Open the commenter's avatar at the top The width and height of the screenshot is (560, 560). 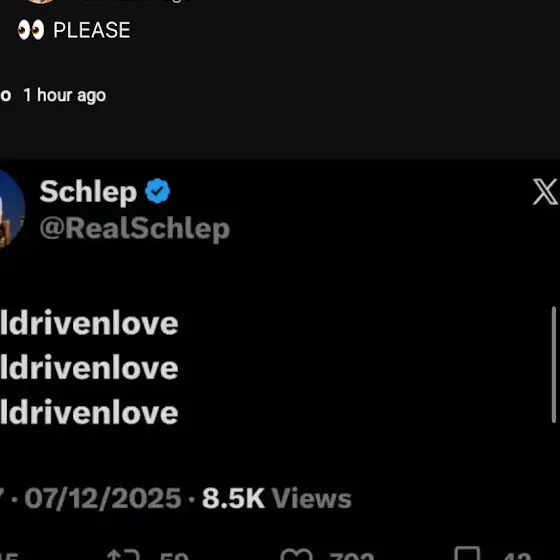tap(40, 1)
